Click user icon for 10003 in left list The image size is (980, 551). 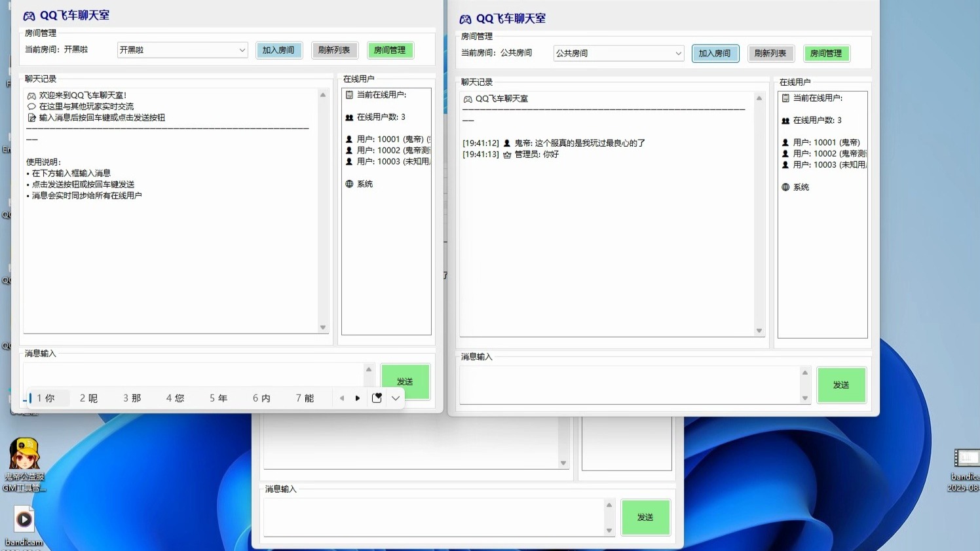pyautogui.click(x=349, y=162)
